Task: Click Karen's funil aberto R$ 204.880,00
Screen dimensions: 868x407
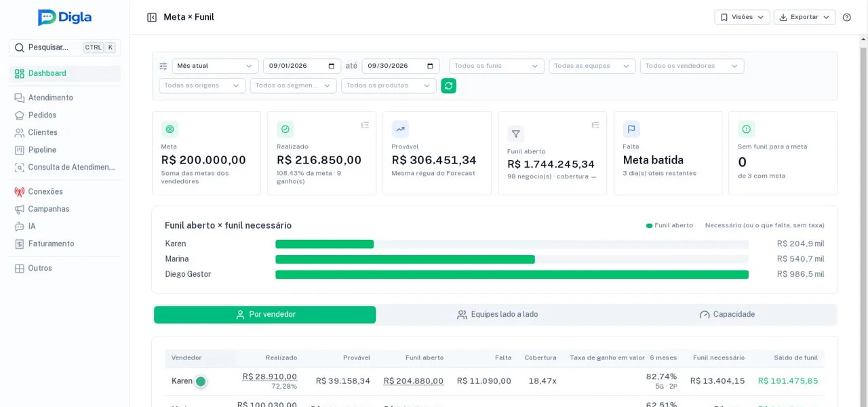Action: point(414,381)
